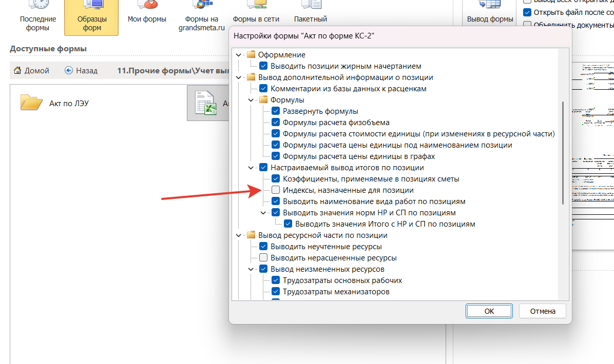Click path 11.Прочие формы\Учет
The height and width of the screenshot is (364, 614).
(x=173, y=71)
